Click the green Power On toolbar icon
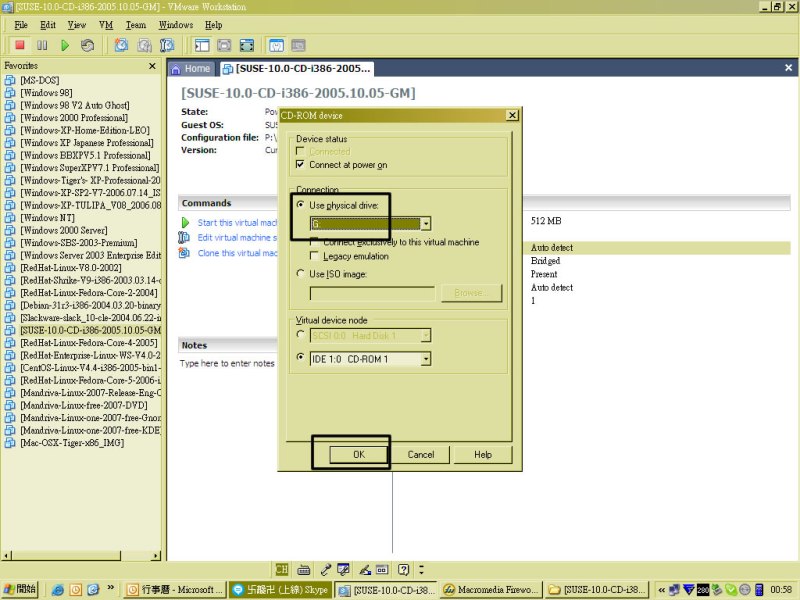Viewport: 800px width, 600px height. tap(65, 45)
